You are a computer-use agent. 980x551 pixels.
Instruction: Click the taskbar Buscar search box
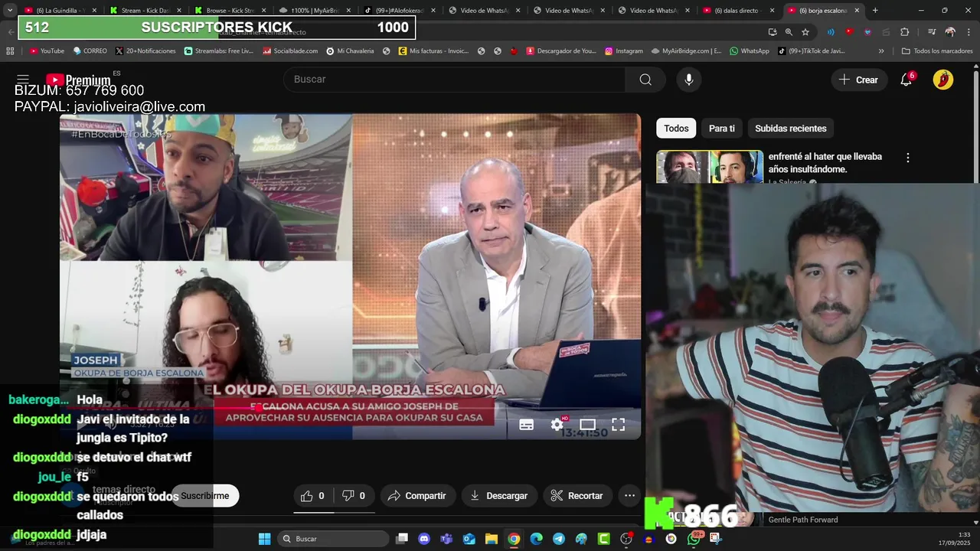pyautogui.click(x=333, y=539)
